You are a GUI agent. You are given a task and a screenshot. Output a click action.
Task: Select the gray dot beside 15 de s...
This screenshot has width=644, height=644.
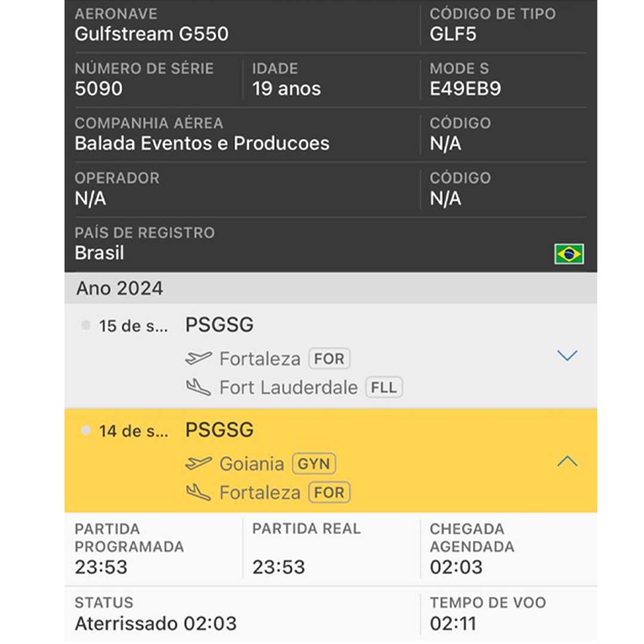pyautogui.click(x=86, y=326)
